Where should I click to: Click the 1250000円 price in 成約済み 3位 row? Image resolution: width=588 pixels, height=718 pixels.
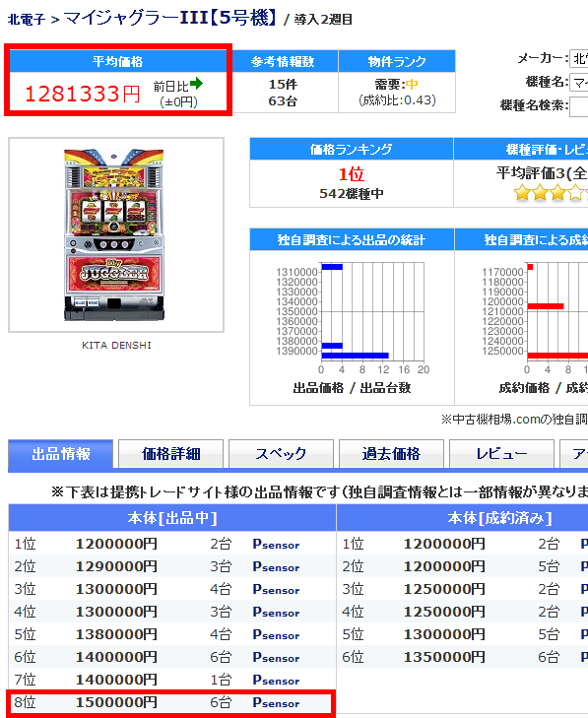[444, 589]
